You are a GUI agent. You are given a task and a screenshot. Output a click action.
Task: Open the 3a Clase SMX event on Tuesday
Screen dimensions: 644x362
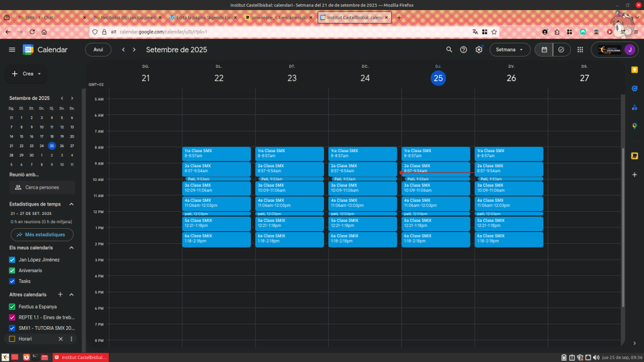coord(289,188)
